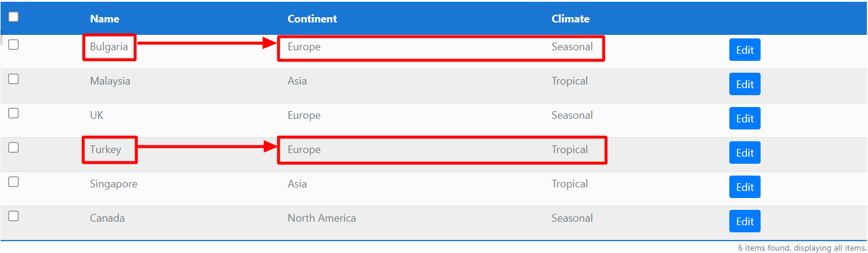Click Edit button for Bulgaria
The width and height of the screenshot is (868, 253).
(745, 50)
